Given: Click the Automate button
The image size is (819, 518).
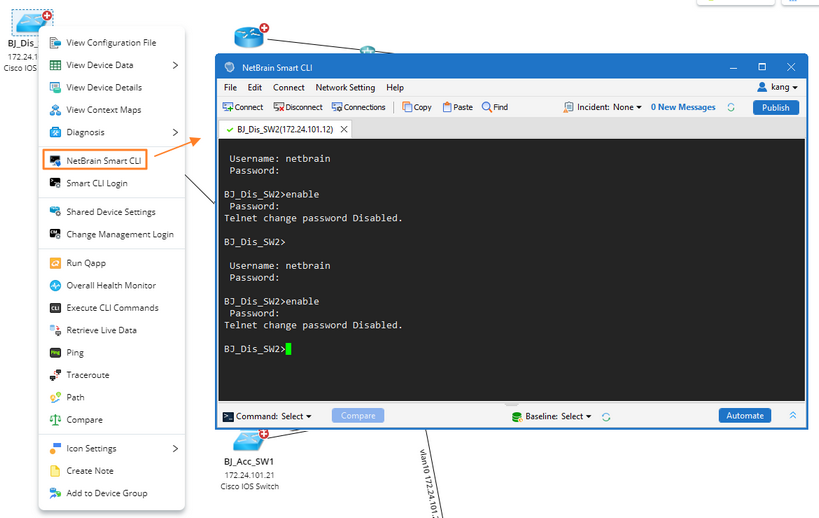Looking at the screenshot, I should point(745,416).
